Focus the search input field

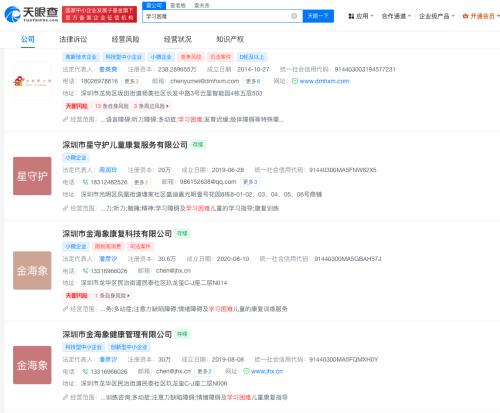(x=217, y=16)
